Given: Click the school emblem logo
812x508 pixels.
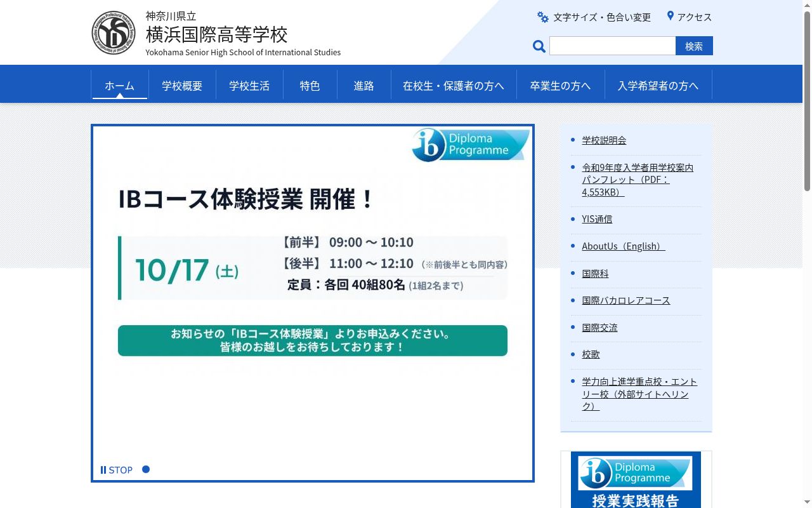Looking at the screenshot, I should [x=114, y=32].
